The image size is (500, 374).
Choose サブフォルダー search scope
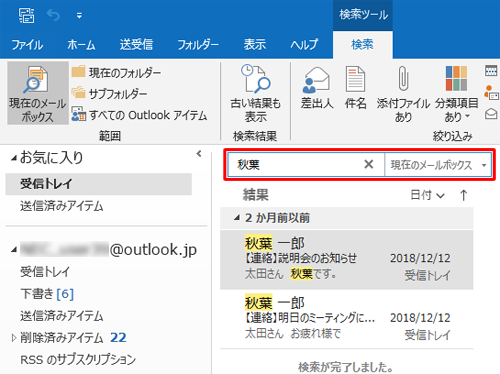(x=109, y=94)
